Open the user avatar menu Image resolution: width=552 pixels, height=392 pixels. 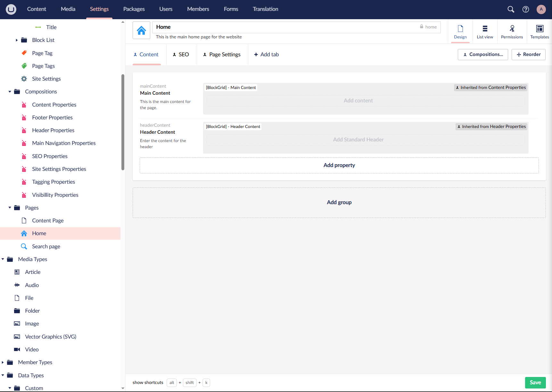click(x=541, y=9)
